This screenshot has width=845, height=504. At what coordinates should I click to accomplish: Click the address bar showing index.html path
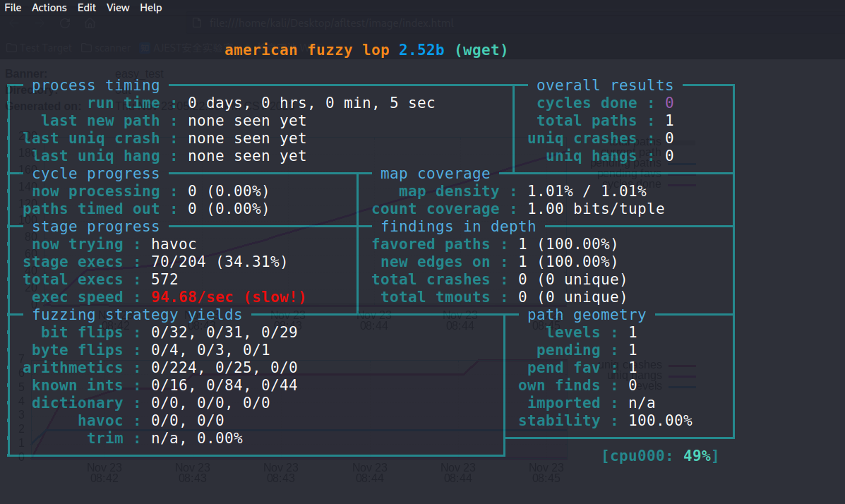click(332, 23)
